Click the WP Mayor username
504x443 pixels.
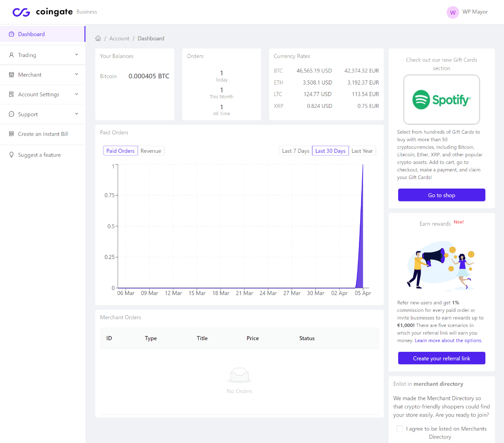pos(475,12)
